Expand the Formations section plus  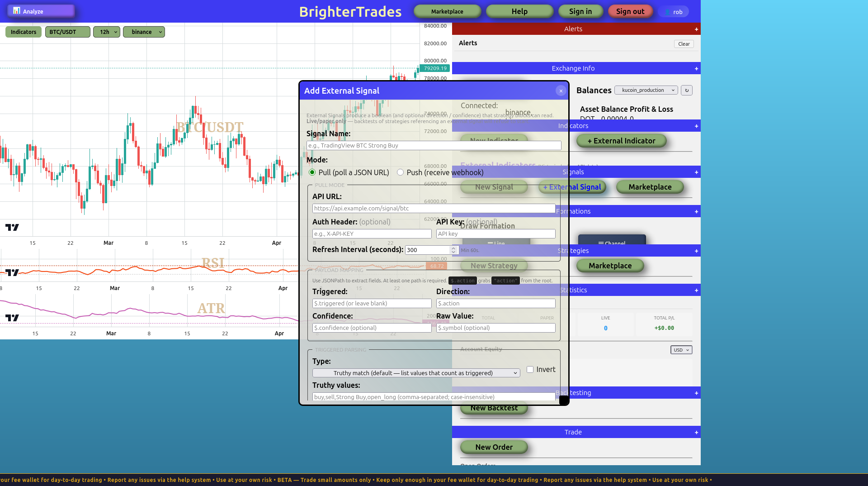(696, 212)
